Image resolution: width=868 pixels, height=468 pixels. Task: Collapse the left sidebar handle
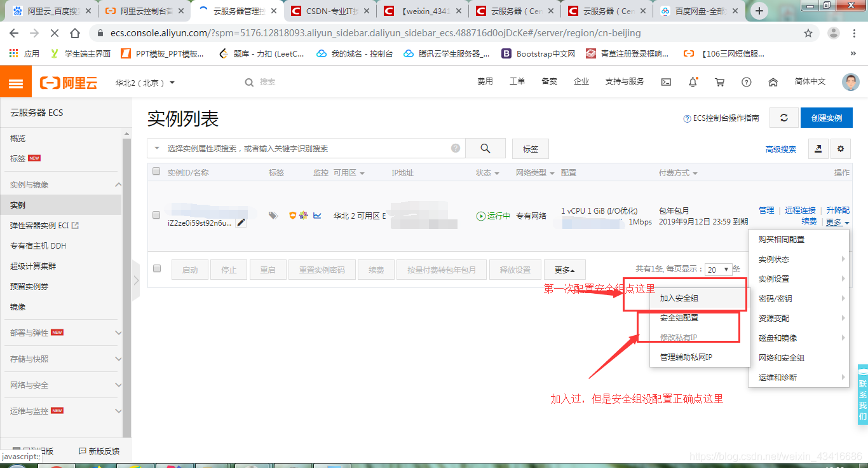pyautogui.click(x=135, y=280)
